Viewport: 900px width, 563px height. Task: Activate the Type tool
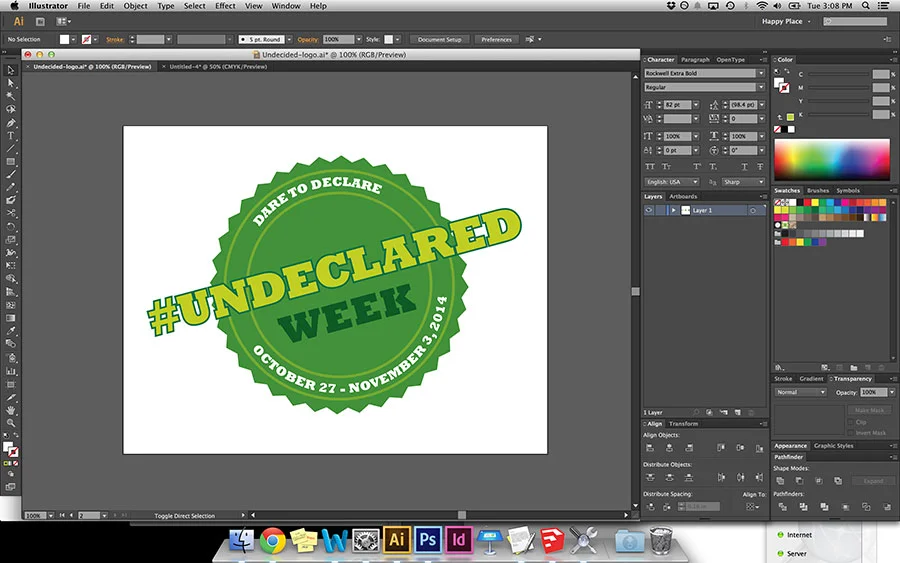(x=10, y=136)
